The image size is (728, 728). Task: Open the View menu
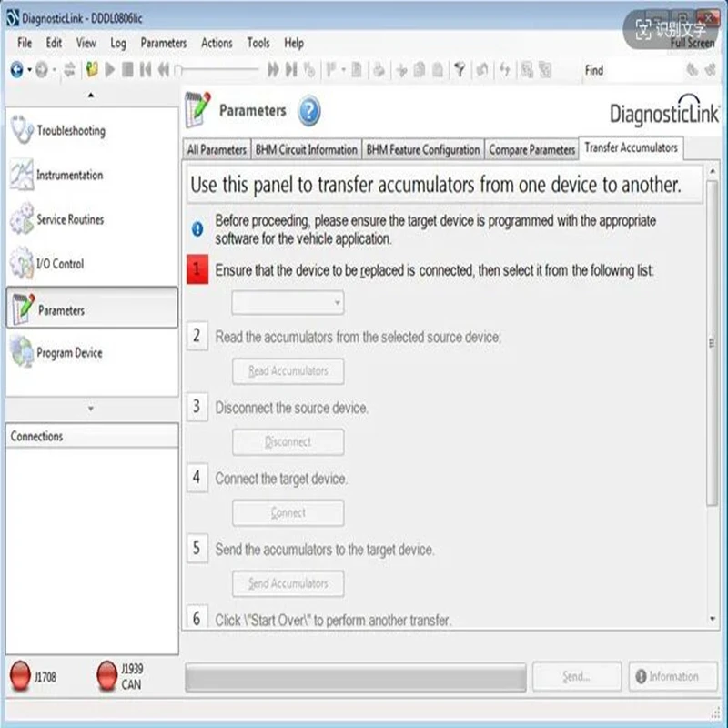point(86,43)
